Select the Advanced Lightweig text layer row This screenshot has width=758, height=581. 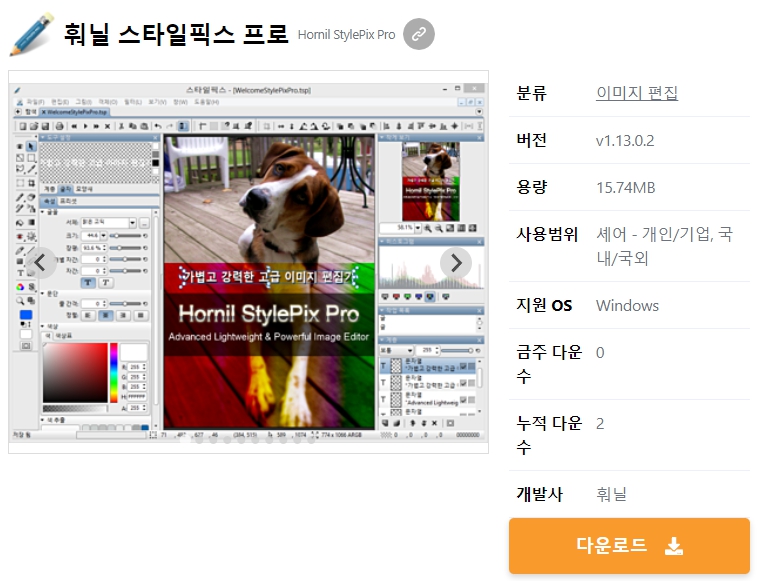[428, 400]
